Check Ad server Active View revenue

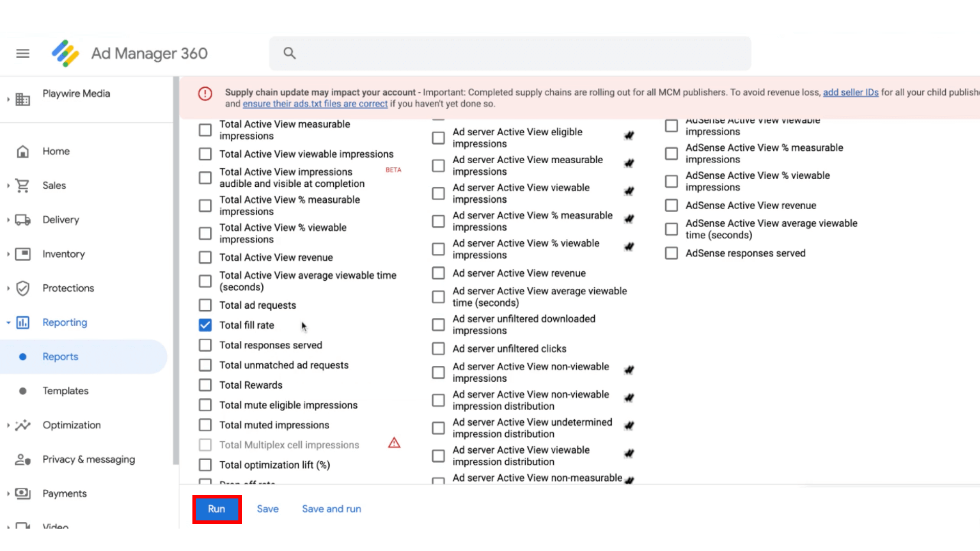click(x=438, y=273)
